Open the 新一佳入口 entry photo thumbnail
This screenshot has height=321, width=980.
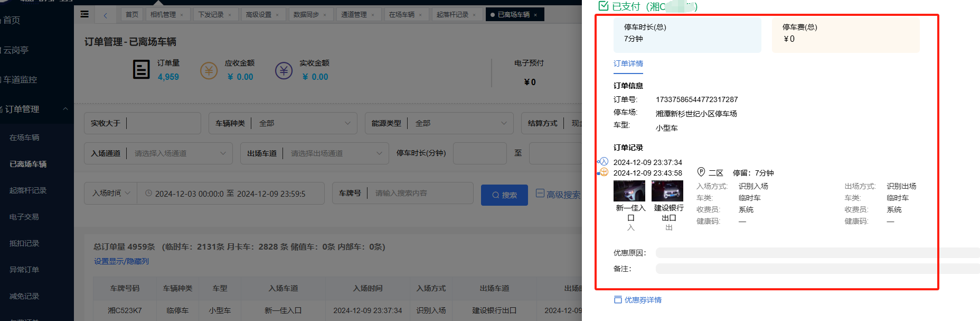pos(629,191)
